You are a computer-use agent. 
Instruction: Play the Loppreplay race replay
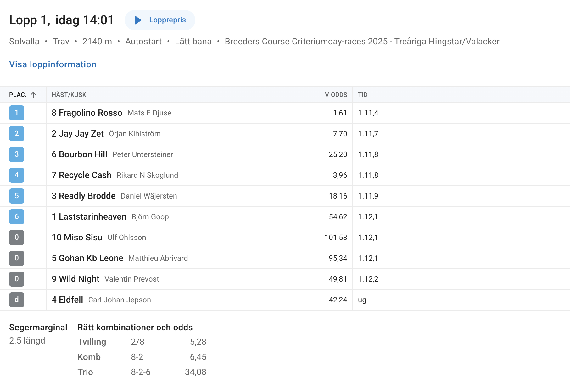[x=160, y=20]
